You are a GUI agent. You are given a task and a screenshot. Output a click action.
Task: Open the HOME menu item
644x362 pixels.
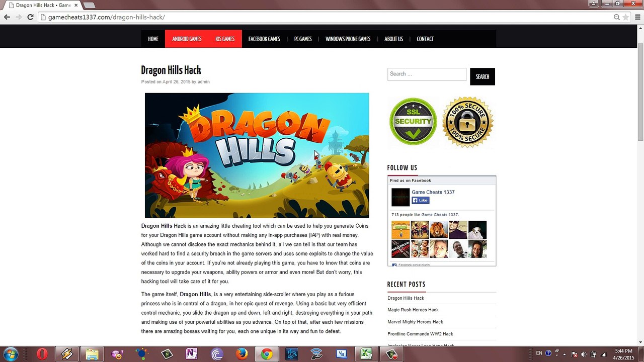(153, 39)
